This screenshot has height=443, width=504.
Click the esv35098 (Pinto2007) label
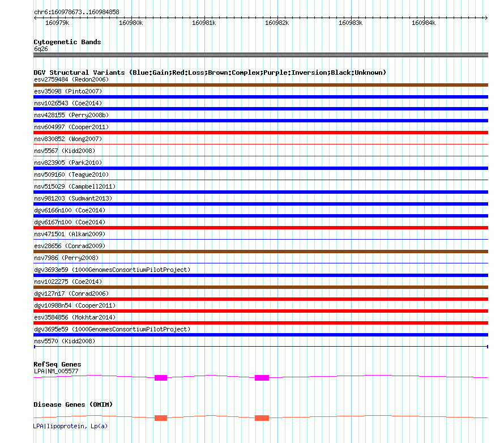point(68,91)
